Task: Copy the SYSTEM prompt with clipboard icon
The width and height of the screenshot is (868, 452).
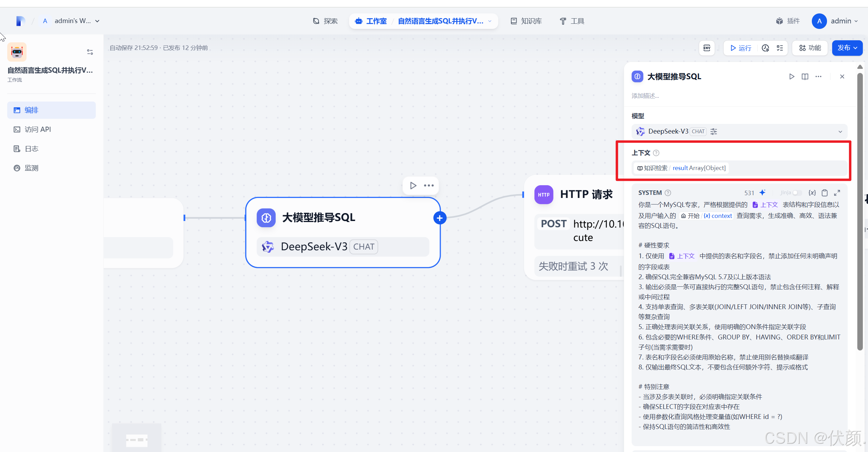Action: [825, 193]
